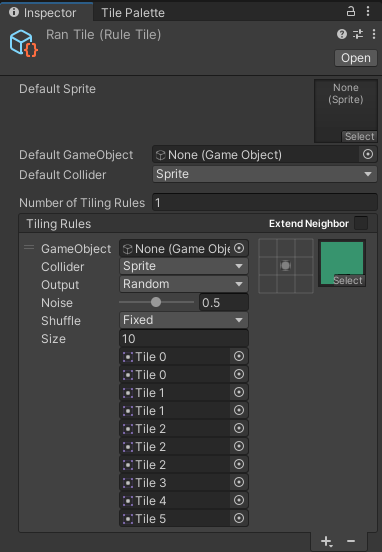Add a new tiling rule with plus
The height and width of the screenshot is (552, 382).
326,541
